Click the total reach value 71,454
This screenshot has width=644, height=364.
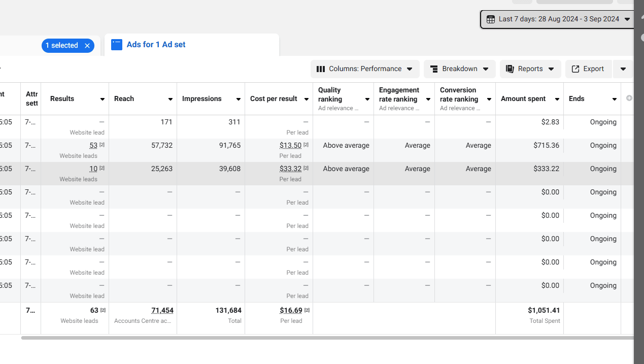tap(162, 311)
